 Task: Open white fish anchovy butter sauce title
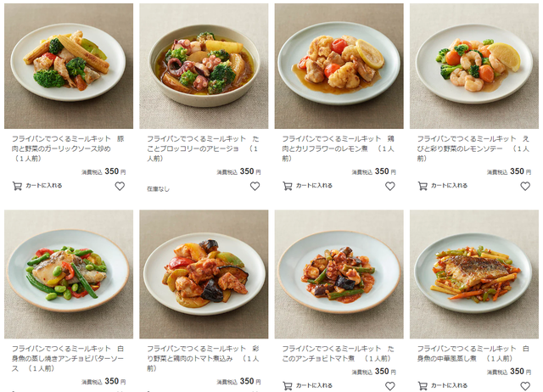click(x=68, y=358)
